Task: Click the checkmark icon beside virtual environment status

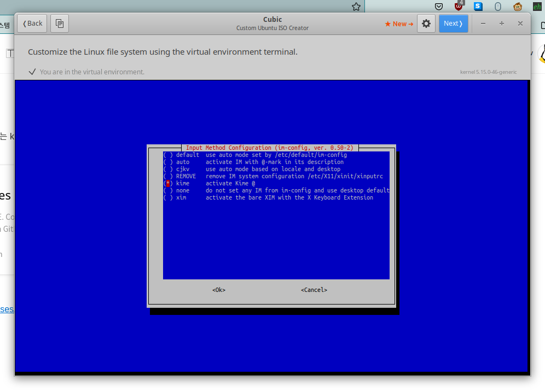Action: 32,72
